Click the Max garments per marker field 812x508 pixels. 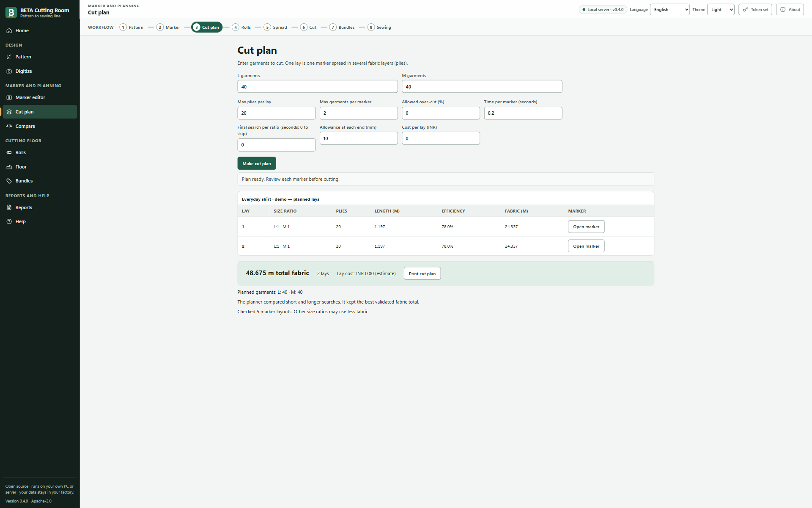359,113
